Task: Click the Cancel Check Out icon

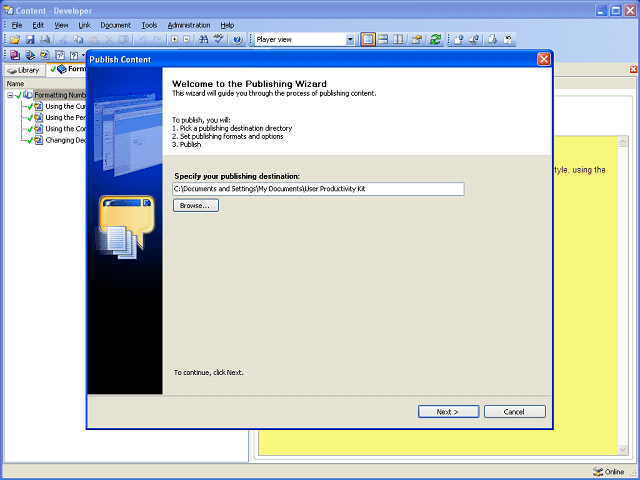Action: point(508,40)
